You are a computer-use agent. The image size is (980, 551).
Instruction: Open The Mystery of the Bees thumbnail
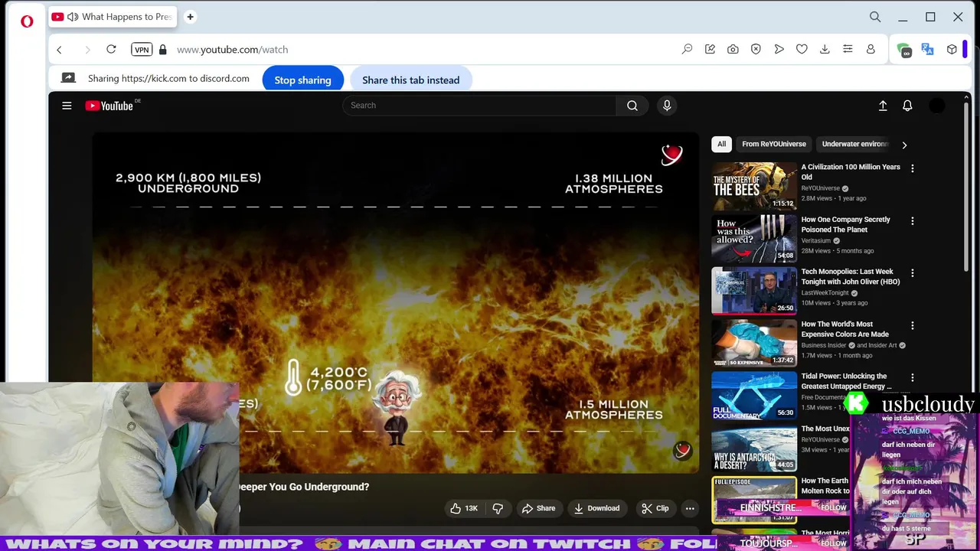(754, 186)
